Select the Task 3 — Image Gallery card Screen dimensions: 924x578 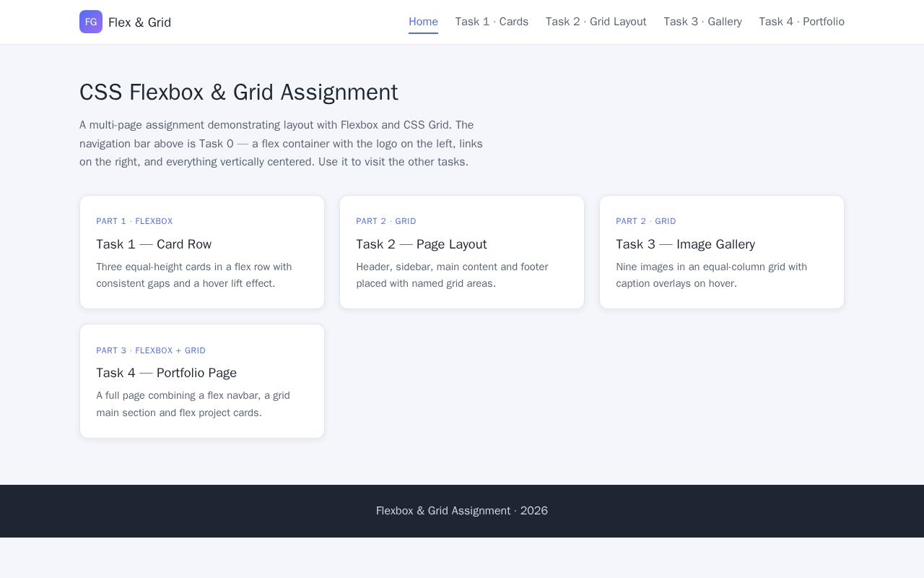(722, 252)
